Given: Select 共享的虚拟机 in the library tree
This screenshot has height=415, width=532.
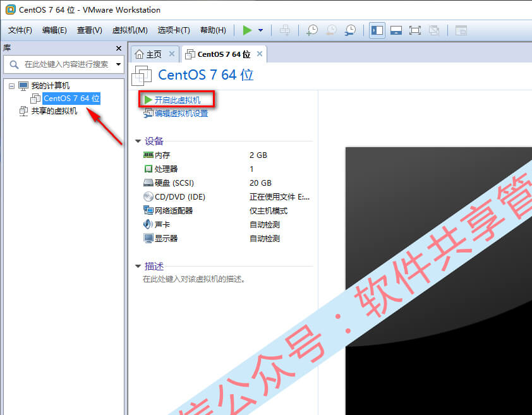Looking at the screenshot, I should pos(54,111).
